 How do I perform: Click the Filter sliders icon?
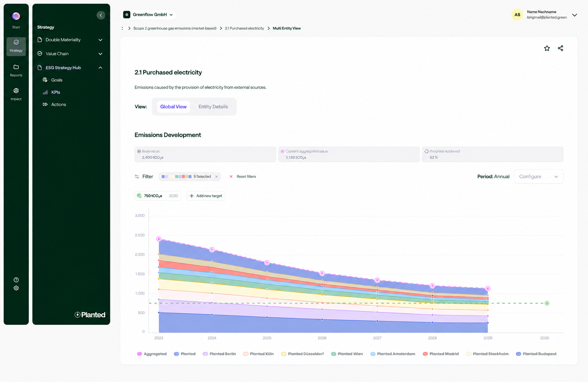[137, 176]
